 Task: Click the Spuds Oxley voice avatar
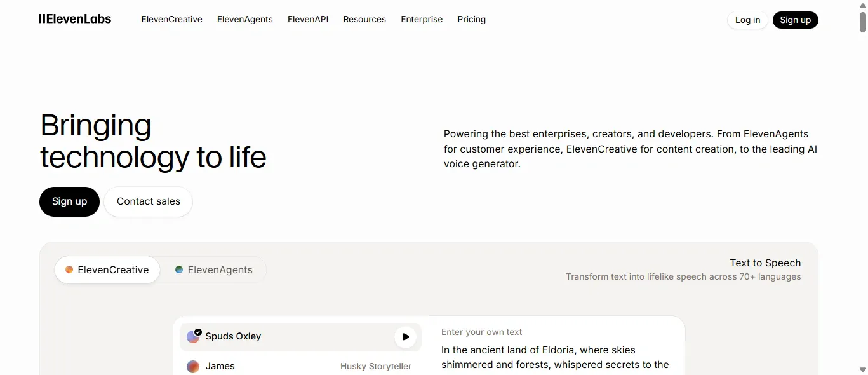coord(193,336)
